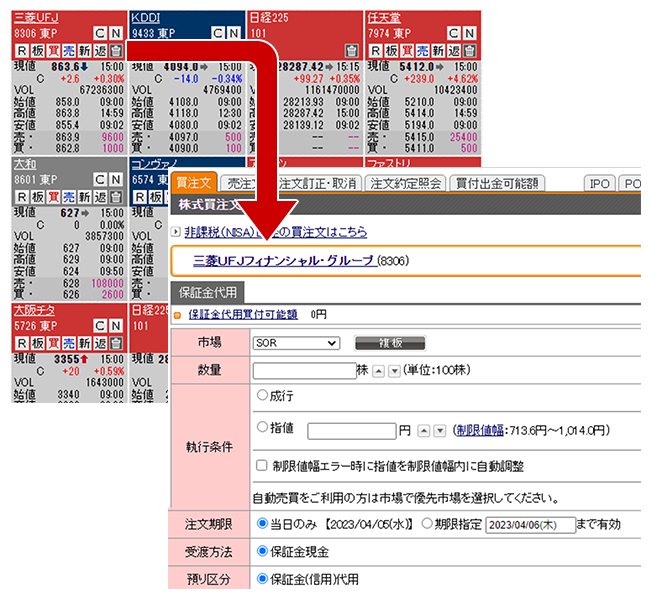Click the 指値 price input field
The image size is (650, 600).
tap(352, 431)
